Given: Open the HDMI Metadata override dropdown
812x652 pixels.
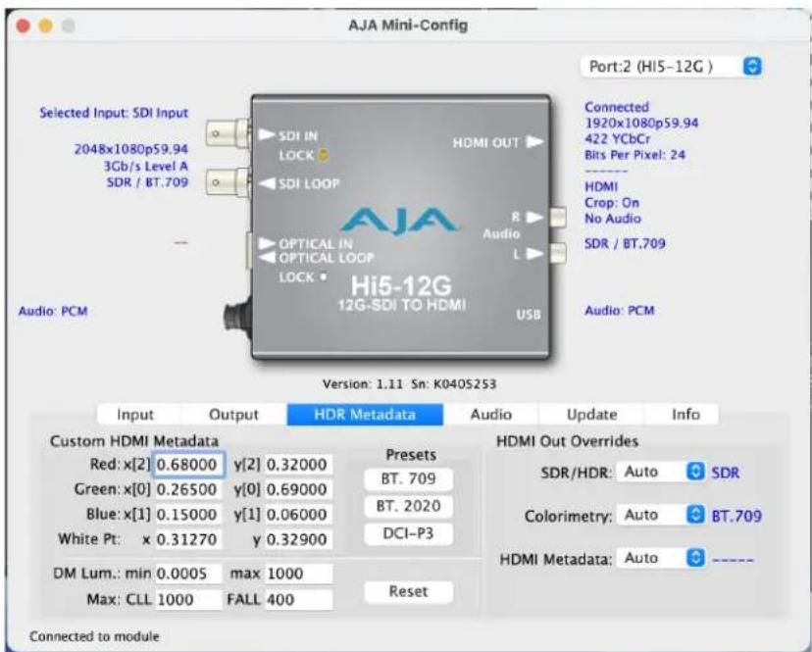Looking at the screenshot, I should pyautogui.click(x=661, y=558).
